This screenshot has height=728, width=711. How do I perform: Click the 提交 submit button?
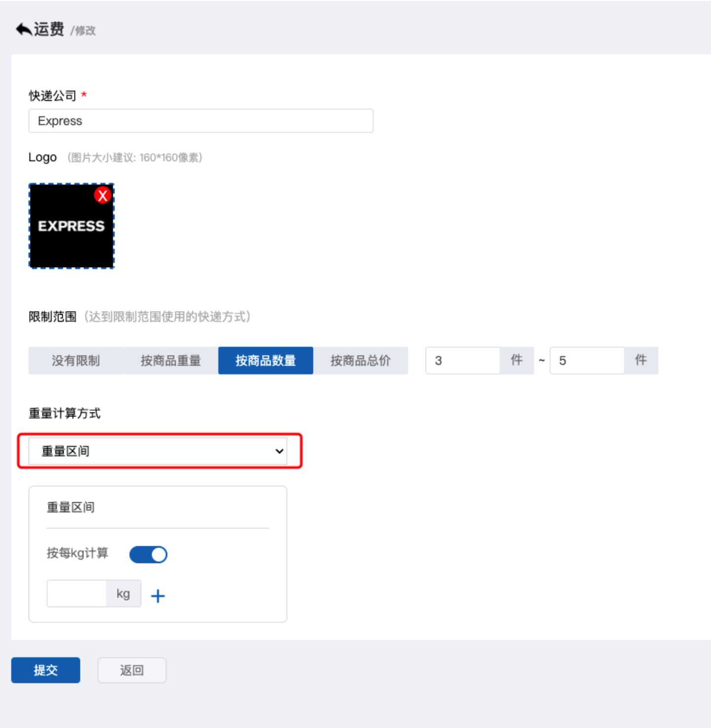point(45,670)
